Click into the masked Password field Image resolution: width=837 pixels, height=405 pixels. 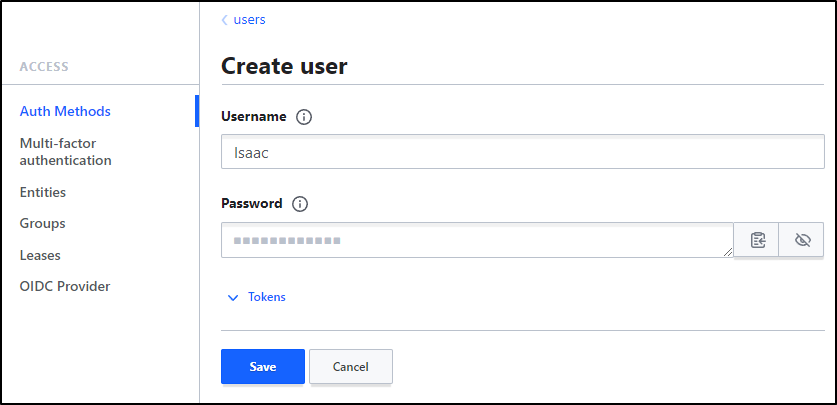coord(477,240)
